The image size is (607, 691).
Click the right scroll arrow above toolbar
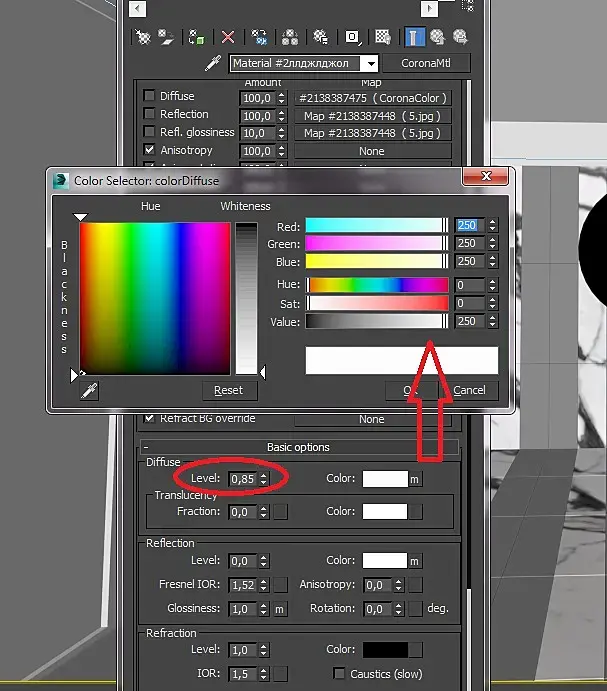click(429, 8)
